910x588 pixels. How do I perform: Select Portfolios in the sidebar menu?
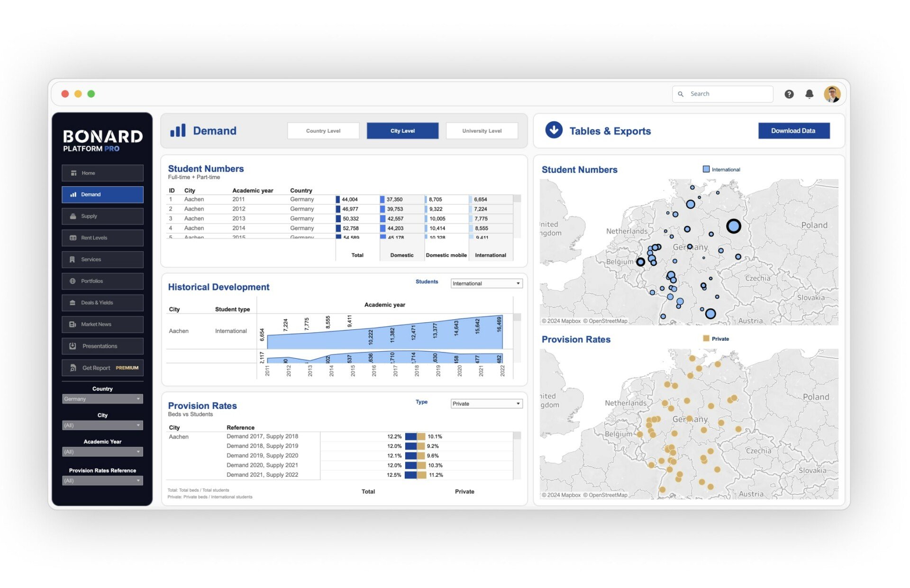pyautogui.click(x=102, y=281)
